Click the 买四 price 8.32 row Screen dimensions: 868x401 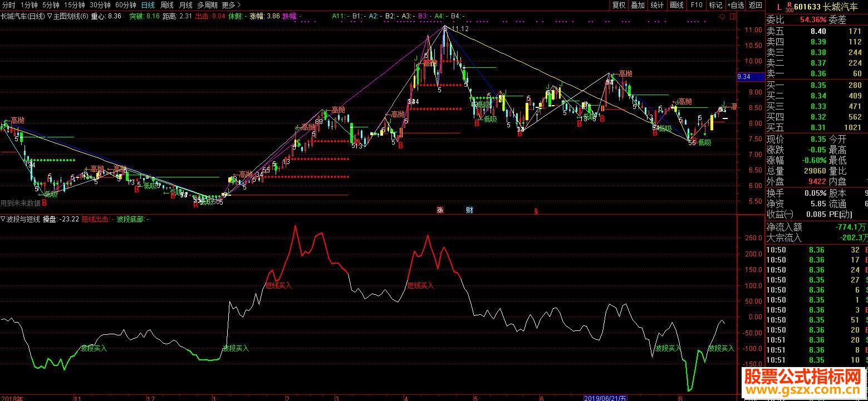pyautogui.click(x=817, y=117)
